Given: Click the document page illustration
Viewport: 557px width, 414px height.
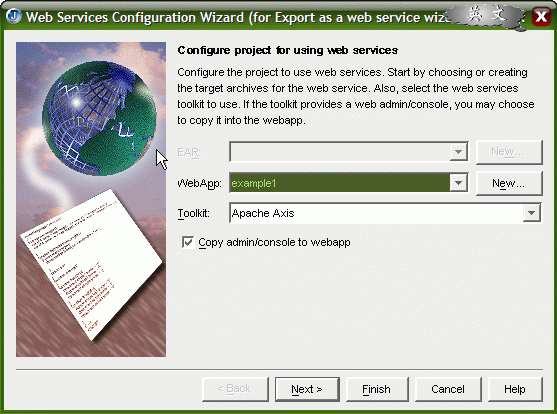Looking at the screenshot, I should coord(91,264).
